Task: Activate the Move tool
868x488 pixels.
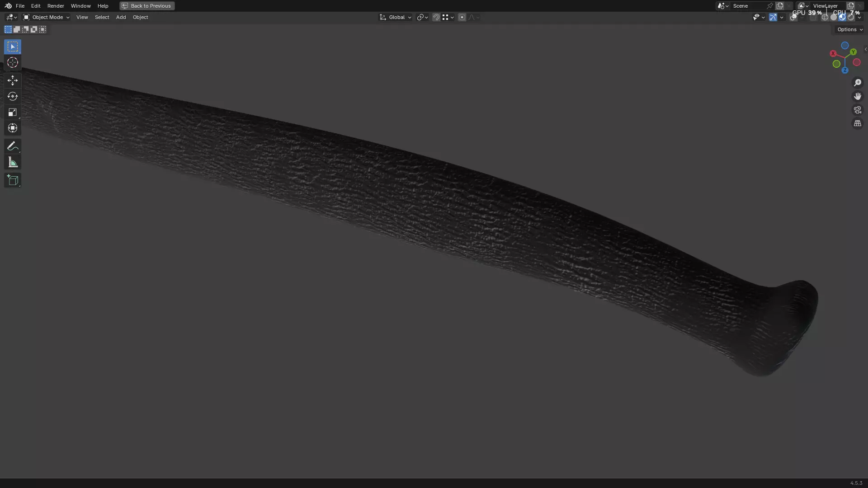Action: coord(13,80)
